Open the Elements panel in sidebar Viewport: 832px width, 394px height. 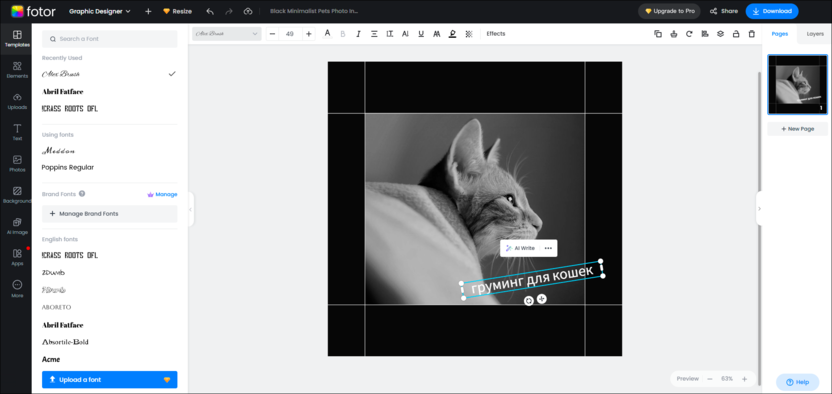tap(17, 70)
